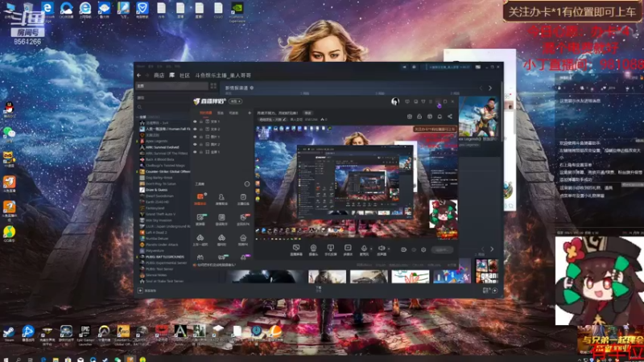The height and width of the screenshot is (362, 644).
Task: Click the Steam library home field above the game list
Action: pyautogui.click(x=172, y=86)
